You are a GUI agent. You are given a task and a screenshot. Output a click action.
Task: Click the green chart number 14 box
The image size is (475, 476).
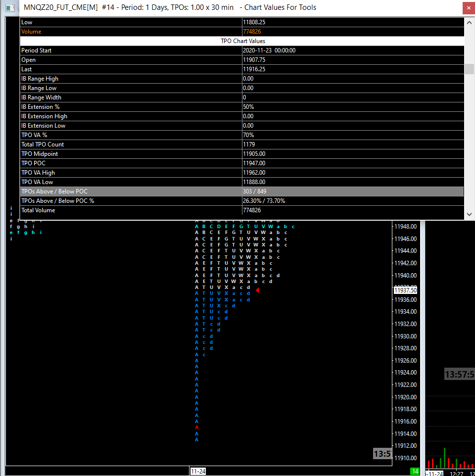click(x=415, y=472)
